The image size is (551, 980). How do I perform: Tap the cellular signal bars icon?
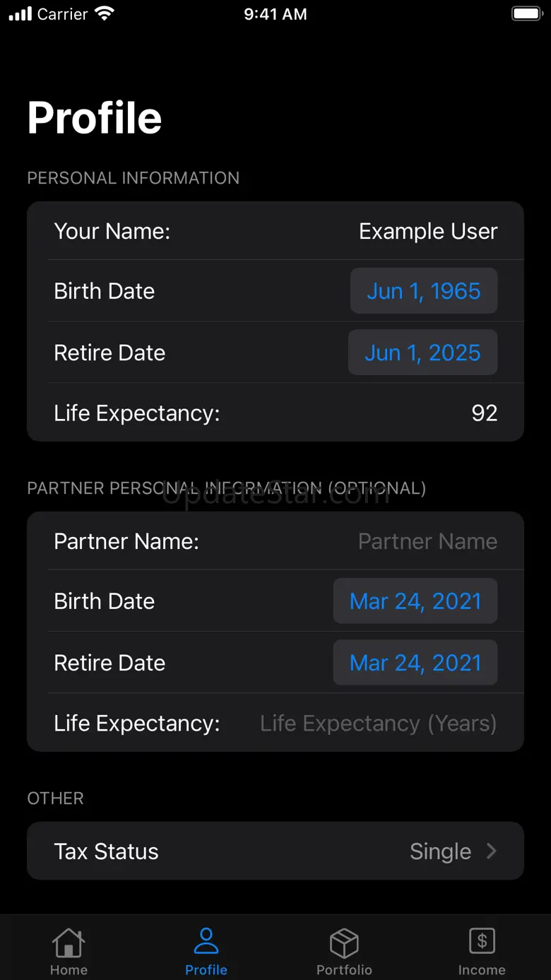point(20,14)
